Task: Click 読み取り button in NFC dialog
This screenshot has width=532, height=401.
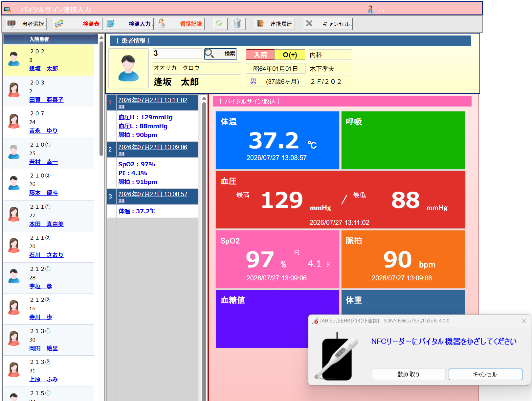Action: point(409,374)
